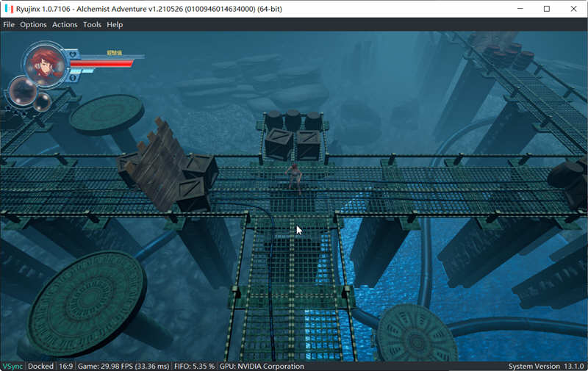The width and height of the screenshot is (588, 371).
Task: Click the window title text Alchemist Adventure
Action: pos(112,9)
